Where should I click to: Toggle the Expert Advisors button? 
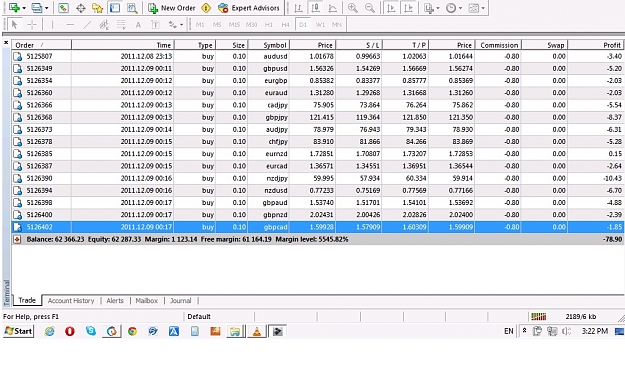pos(249,8)
